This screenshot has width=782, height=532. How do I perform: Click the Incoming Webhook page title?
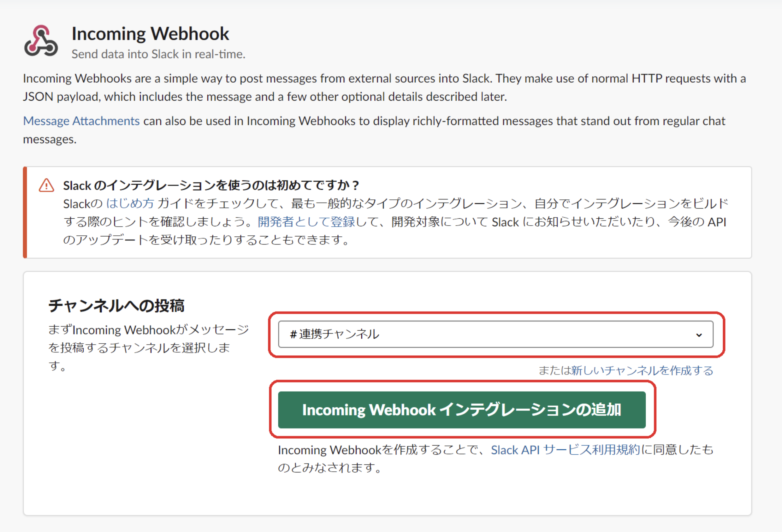[150, 34]
